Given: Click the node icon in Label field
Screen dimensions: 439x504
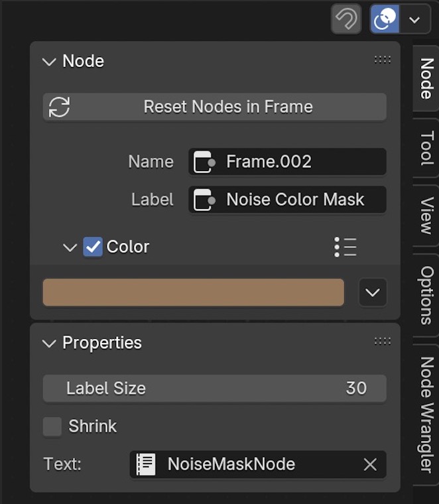Looking at the screenshot, I should pyautogui.click(x=204, y=200).
